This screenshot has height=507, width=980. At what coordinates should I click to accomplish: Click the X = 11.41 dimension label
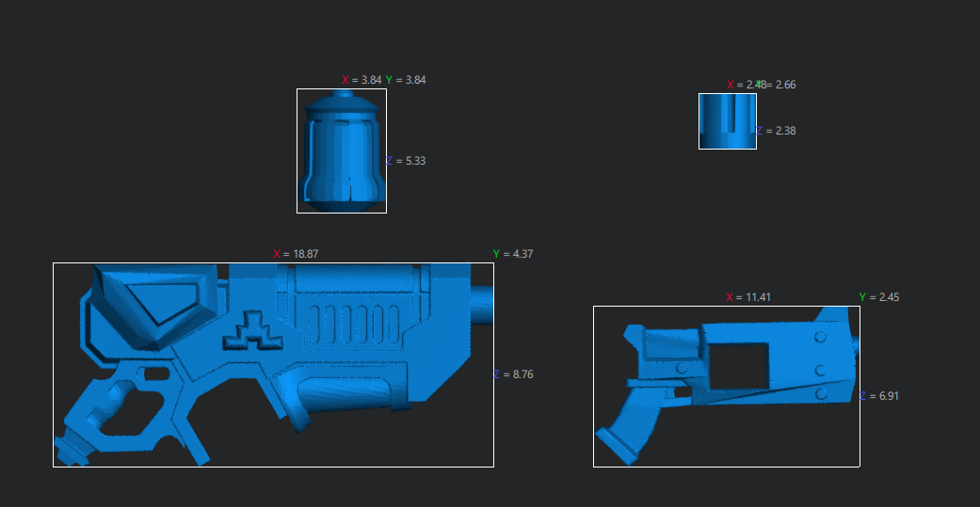click(x=748, y=297)
